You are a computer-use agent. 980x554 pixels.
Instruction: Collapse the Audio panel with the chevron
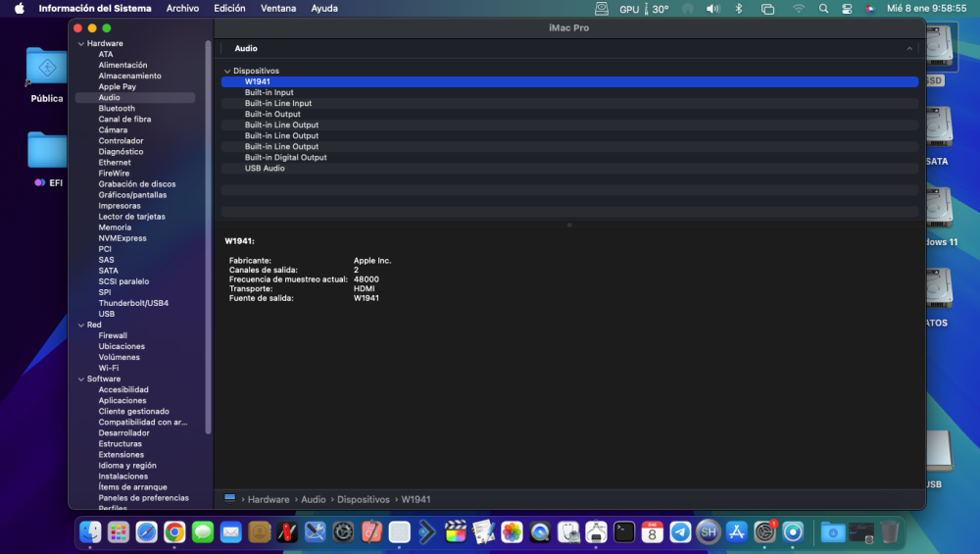click(x=909, y=48)
